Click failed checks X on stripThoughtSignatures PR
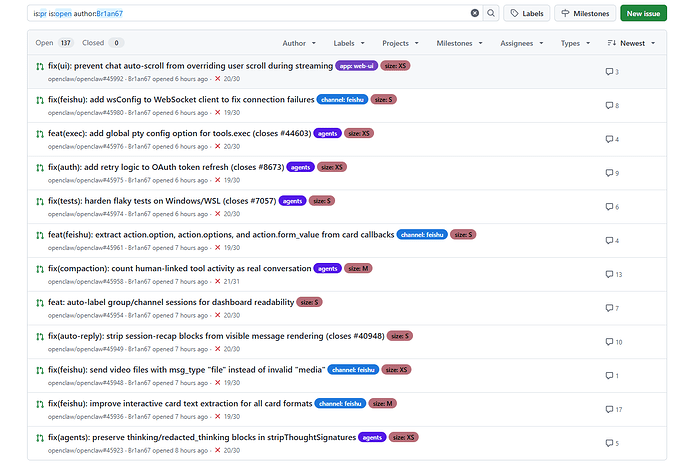 click(x=217, y=450)
